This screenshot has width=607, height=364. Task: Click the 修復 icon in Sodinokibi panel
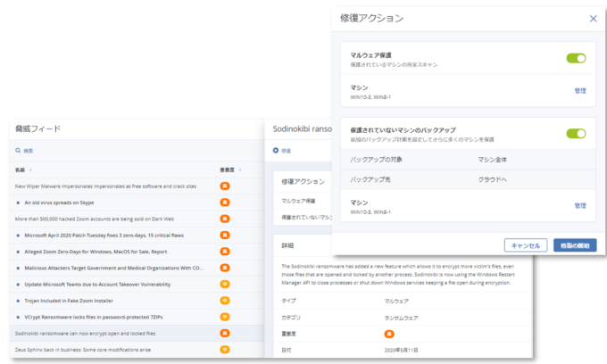click(x=276, y=151)
